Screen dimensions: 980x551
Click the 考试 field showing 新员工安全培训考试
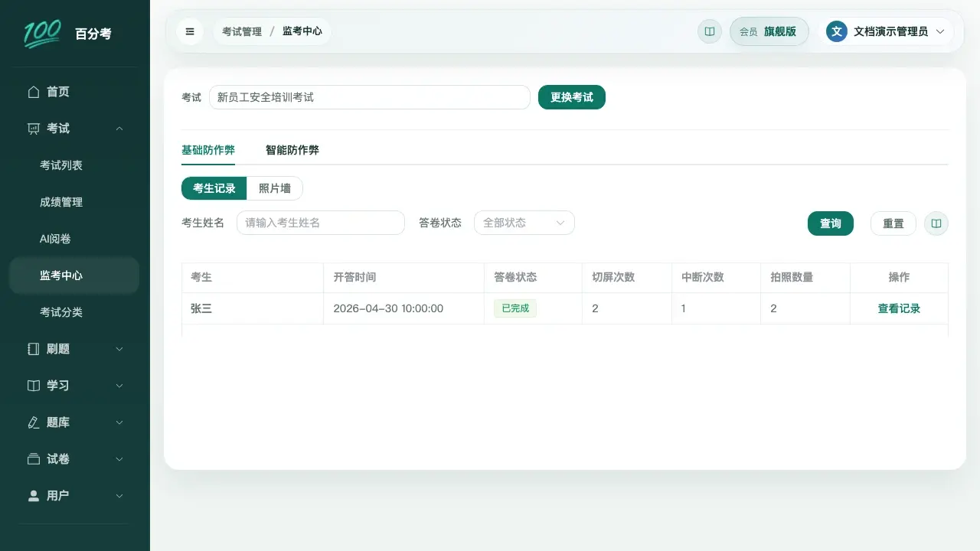tap(370, 97)
